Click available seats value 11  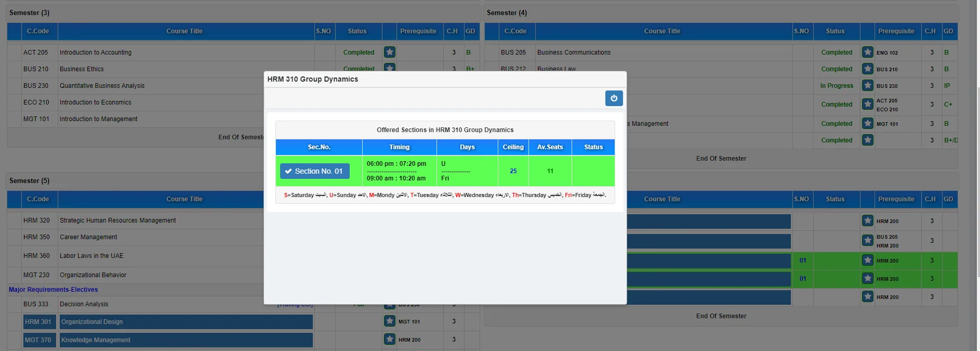[x=550, y=171]
